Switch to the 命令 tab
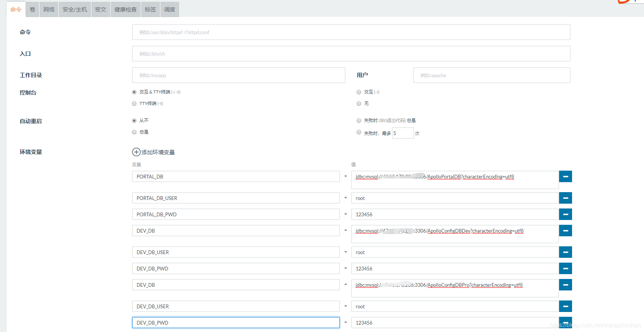Viewport: 644px width, 332px height. [x=16, y=10]
